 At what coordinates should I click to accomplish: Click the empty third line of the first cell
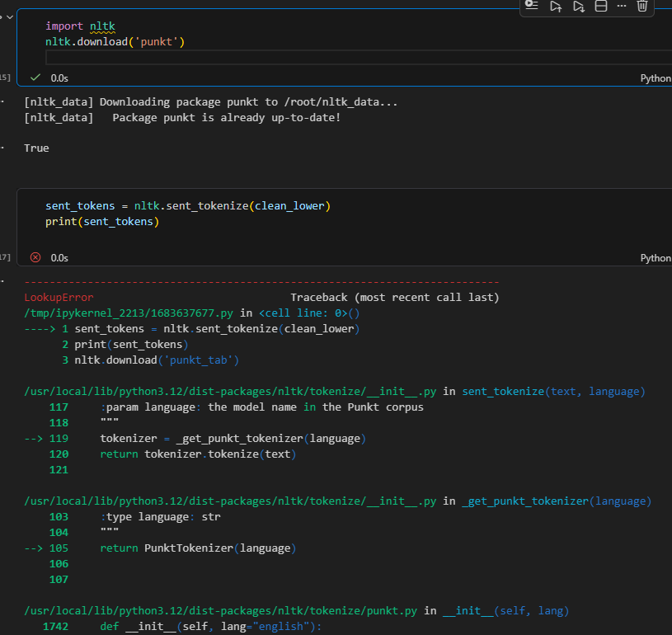[x=359, y=58]
